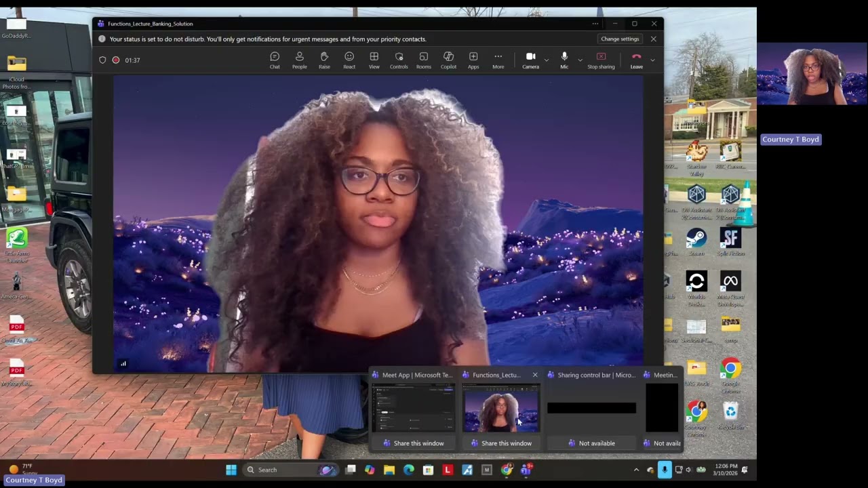The width and height of the screenshot is (868, 488).
Task: Show the People list
Action: (299, 60)
